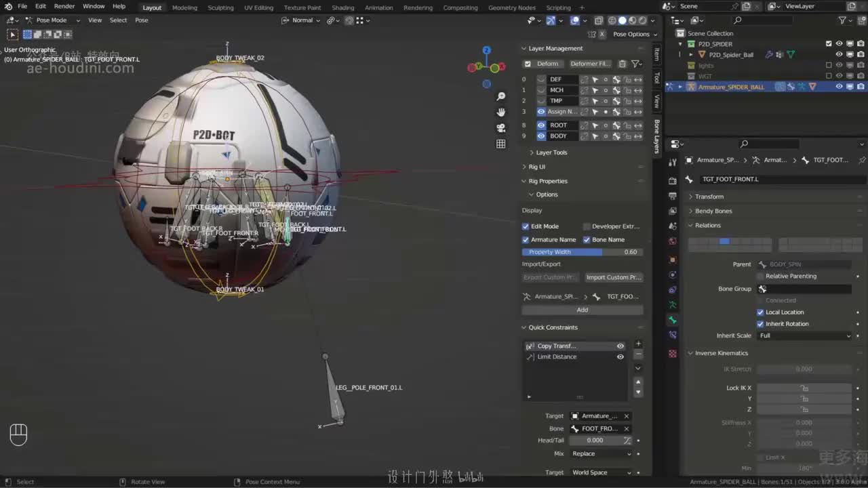The image size is (868, 488).
Task: Select solid viewport shading
Action: [623, 20]
